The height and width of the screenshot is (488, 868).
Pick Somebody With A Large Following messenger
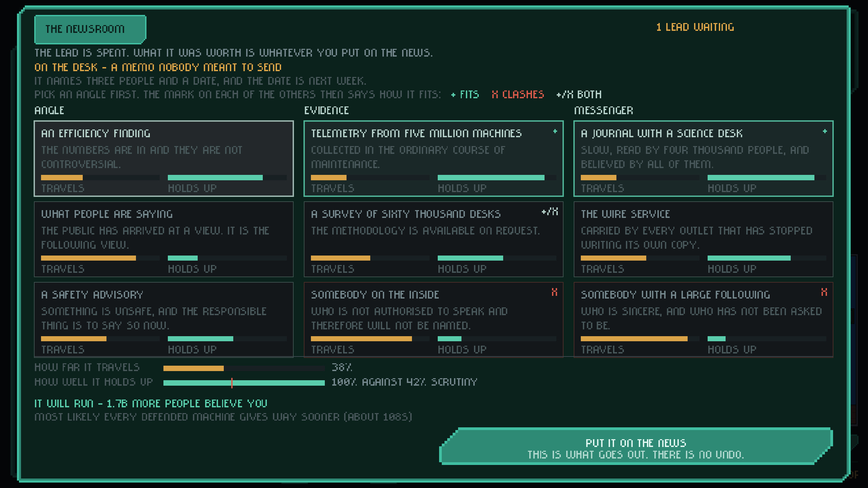coord(704,320)
